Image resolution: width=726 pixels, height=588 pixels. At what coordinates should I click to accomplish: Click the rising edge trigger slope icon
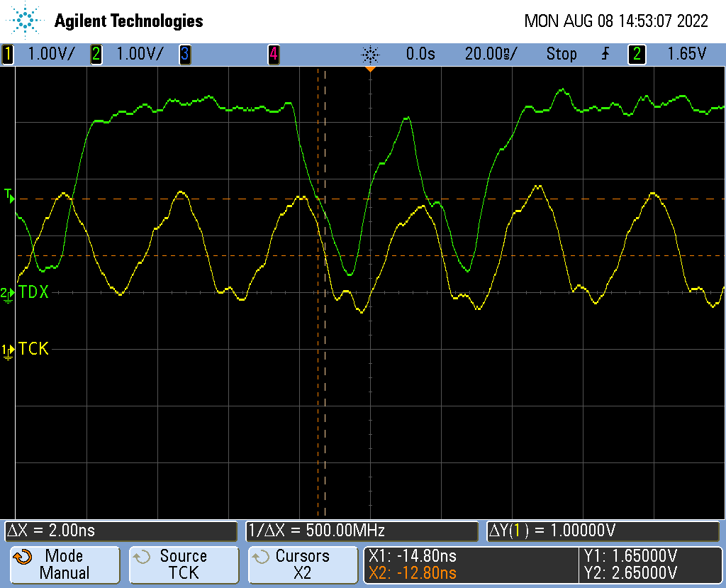pos(605,54)
